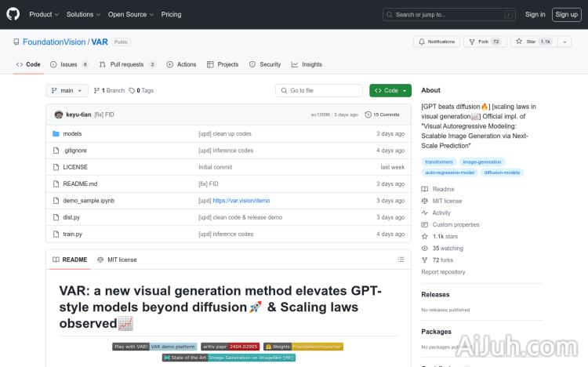This screenshot has width=588, height=367.
Task: Open the green Code dropdown button
Action: pyautogui.click(x=390, y=90)
